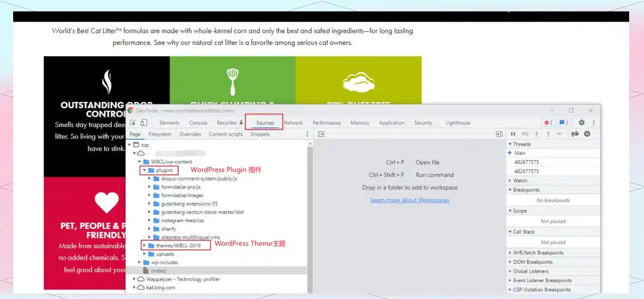Screen dimensions: 644x299
Task: Select the sharify folder row
Action: pos(216,229)
